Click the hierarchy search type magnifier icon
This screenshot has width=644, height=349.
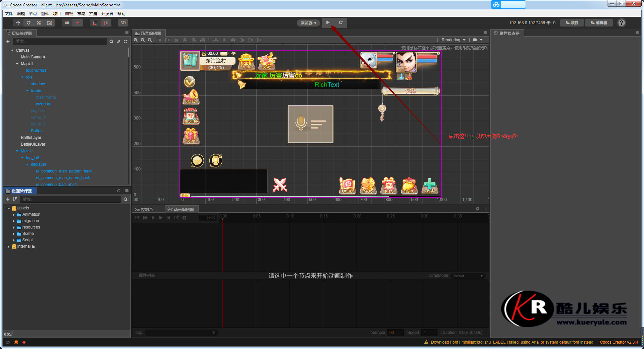[111, 42]
